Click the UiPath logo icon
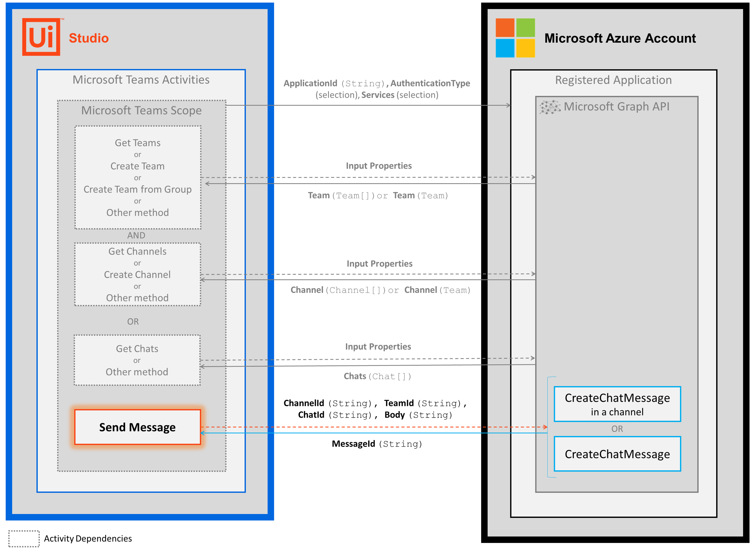The width and height of the screenshot is (756, 552). pyautogui.click(x=41, y=37)
